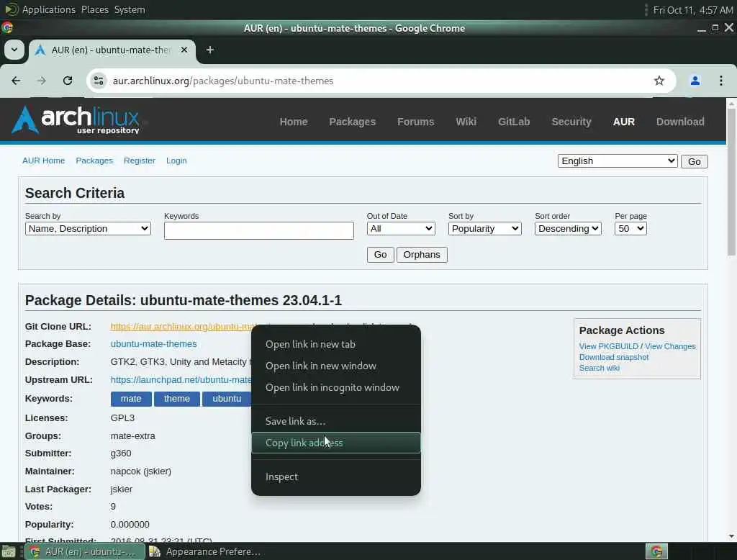Click the Packages link beside AUR Home
737x560 pixels.
click(x=94, y=161)
